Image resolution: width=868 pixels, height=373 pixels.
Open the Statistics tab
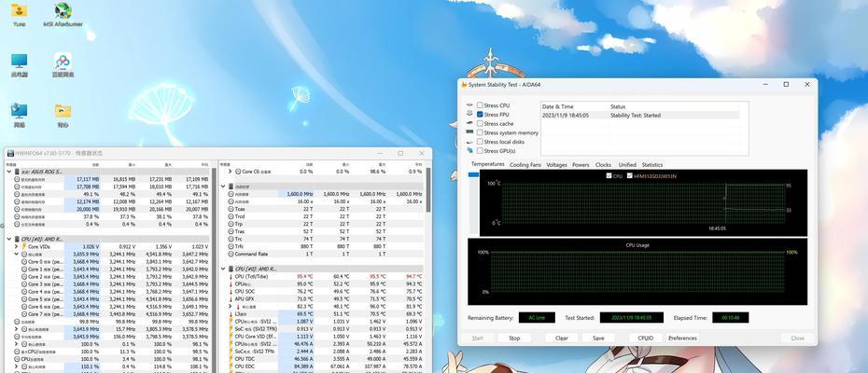pos(652,165)
